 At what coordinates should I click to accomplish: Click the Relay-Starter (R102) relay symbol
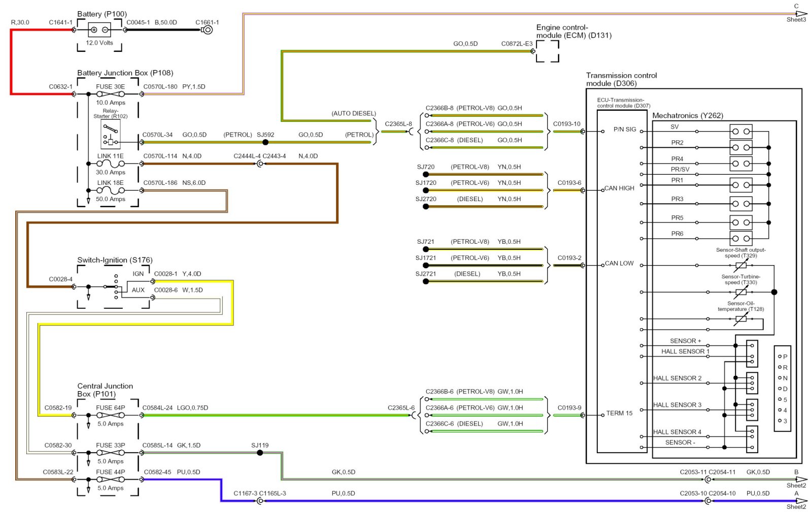111,135
